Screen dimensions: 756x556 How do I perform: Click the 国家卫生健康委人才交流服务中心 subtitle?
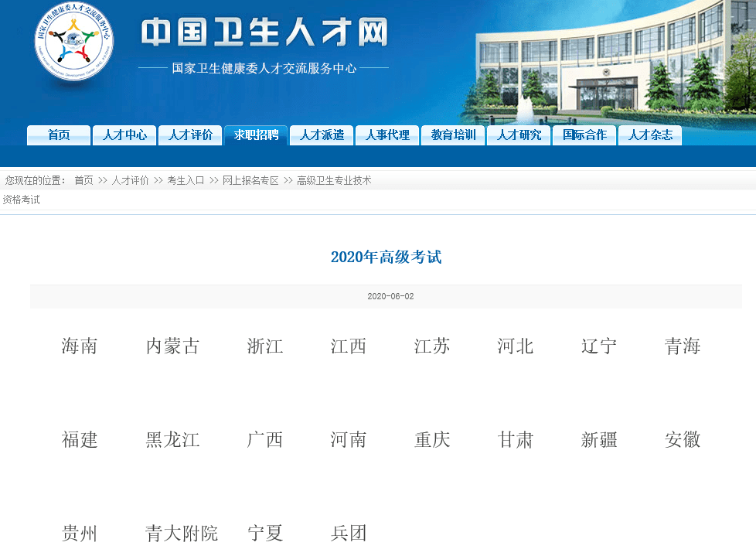(264, 68)
